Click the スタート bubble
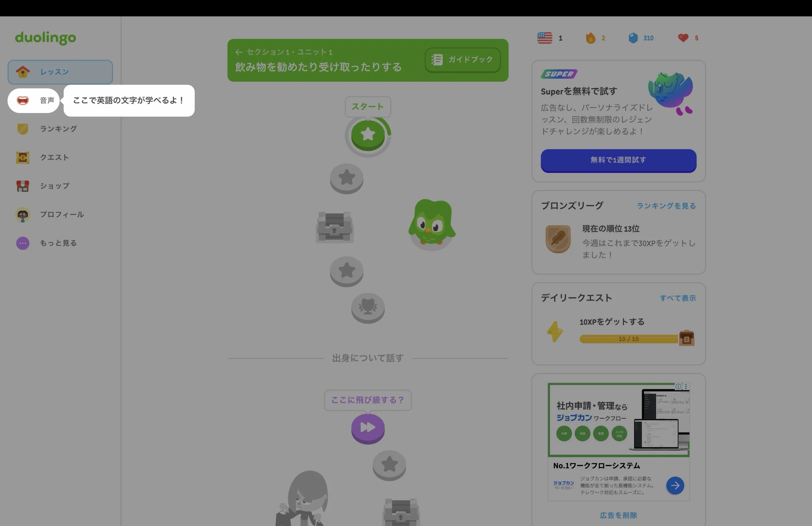 pos(368,107)
